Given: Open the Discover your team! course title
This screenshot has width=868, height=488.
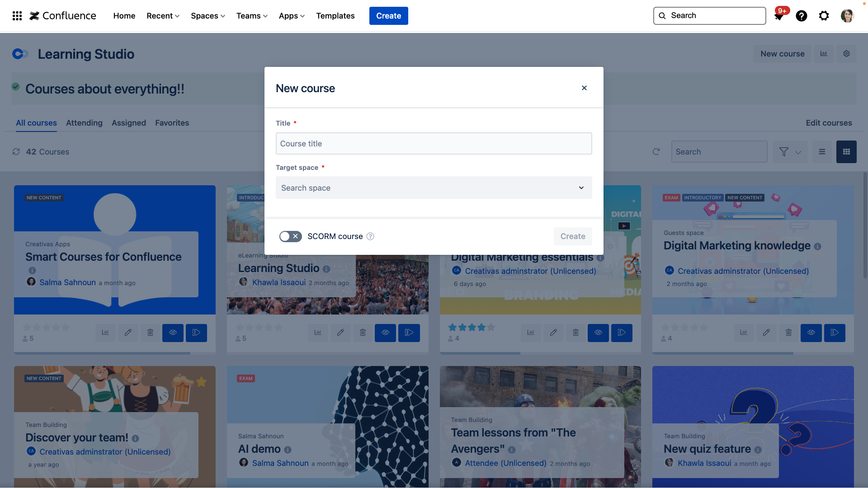Looking at the screenshot, I should tap(77, 438).
